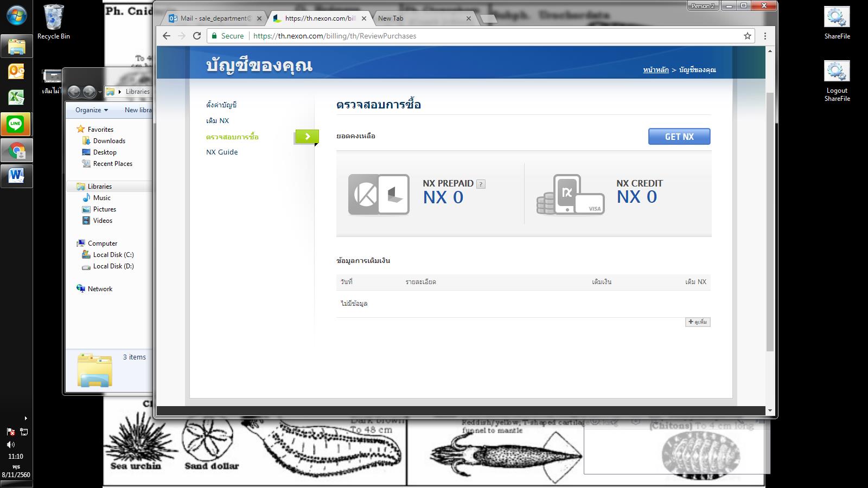
Task: Switch to Chrome in the taskbar
Action: pyautogui.click(x=16, y=150)
